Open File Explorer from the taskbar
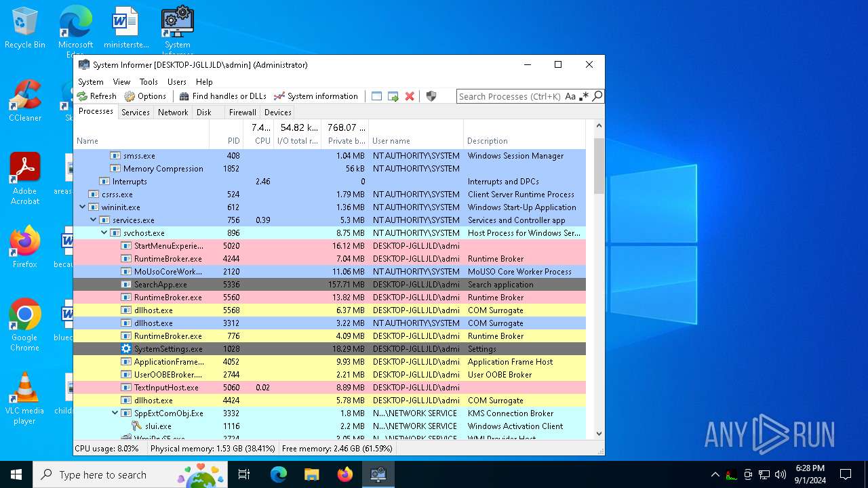 [311, 474]
